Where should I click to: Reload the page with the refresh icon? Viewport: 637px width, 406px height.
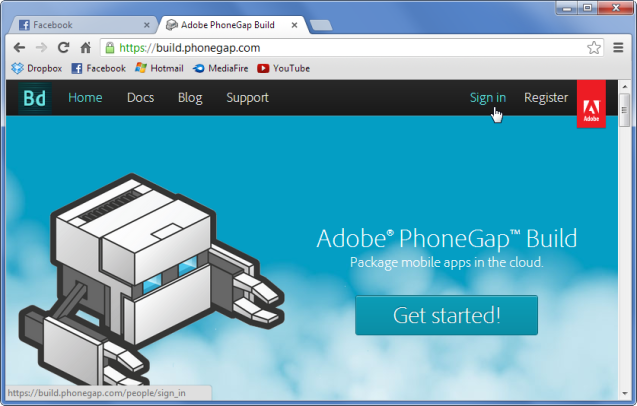click(63, 48)
